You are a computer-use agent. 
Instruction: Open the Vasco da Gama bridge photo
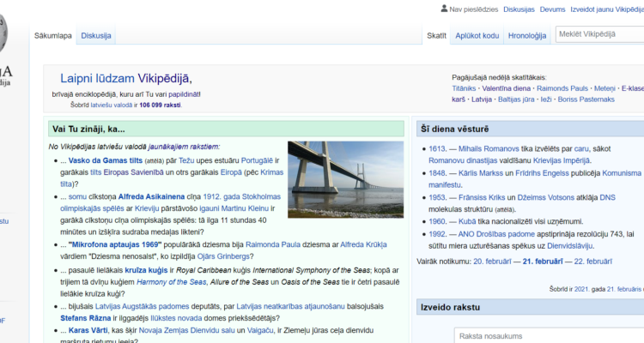tap(345, 179)
